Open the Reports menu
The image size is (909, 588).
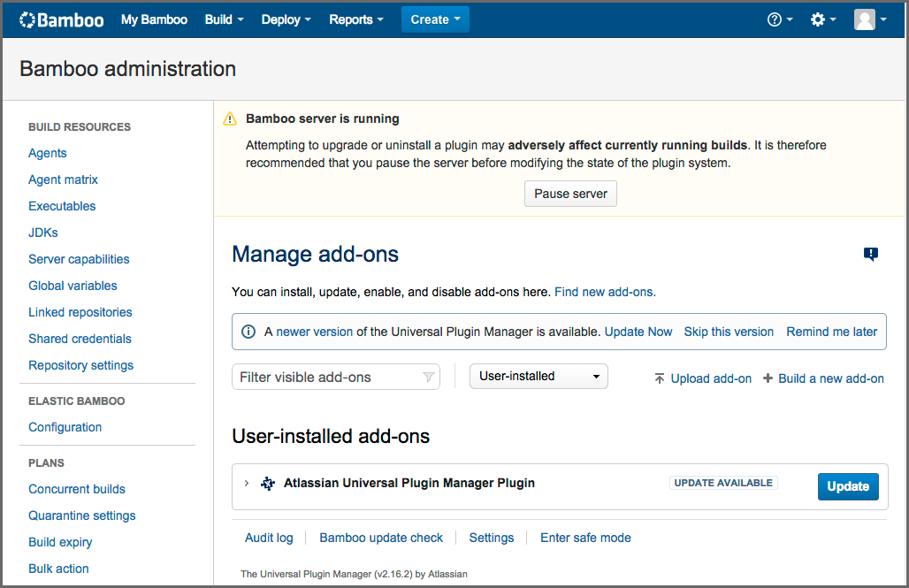click(x=356, y=19)
